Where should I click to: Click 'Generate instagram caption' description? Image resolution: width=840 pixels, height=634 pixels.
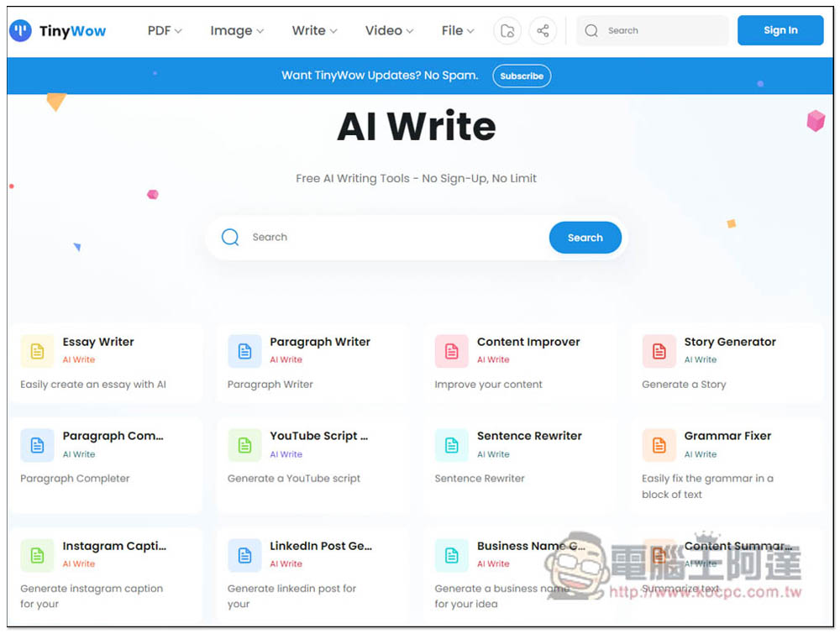[x=92, y=589]
